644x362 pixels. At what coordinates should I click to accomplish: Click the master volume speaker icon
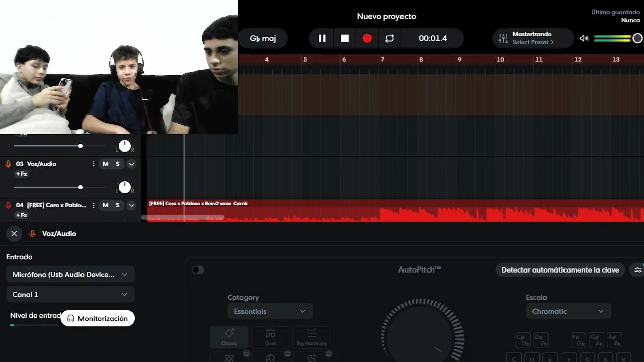click(x=584, y=38)
